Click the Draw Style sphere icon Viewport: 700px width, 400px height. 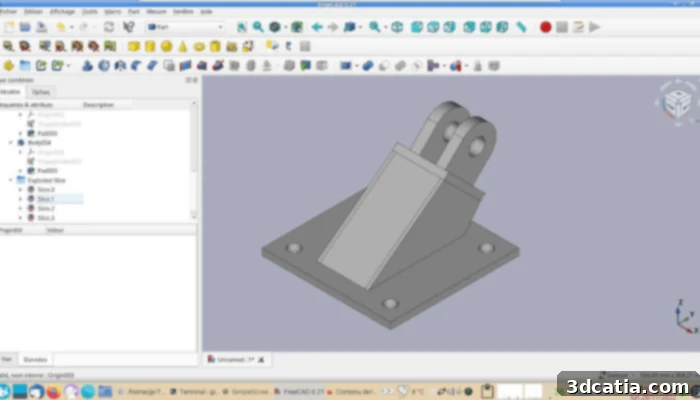(275, 27)
